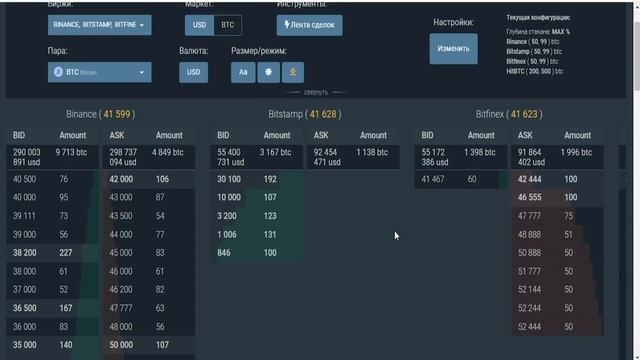Click the yellow compact layout icon button
Screen dimensions: 640x360
pos(293,72)
